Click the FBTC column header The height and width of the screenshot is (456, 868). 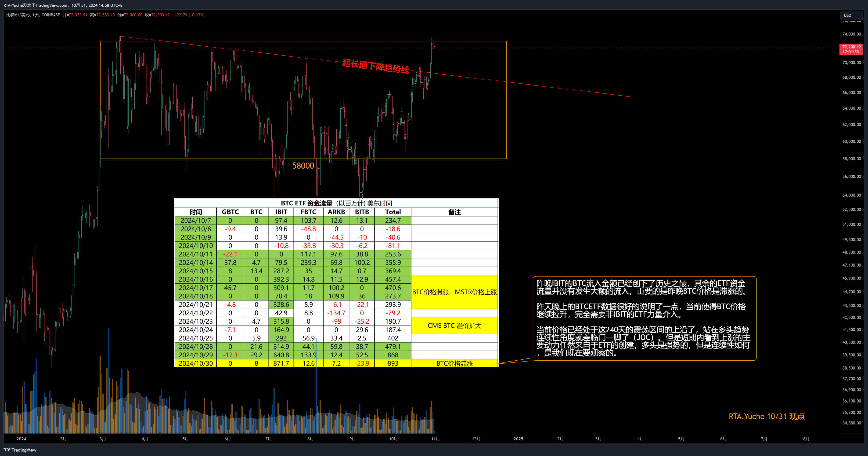(308, 212)
